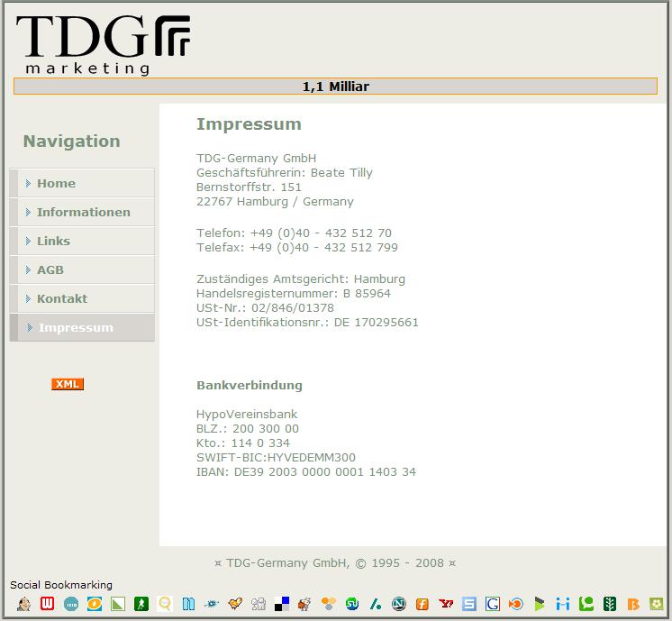Select Links in the navigation menu
672x621 pixels.
53,241
